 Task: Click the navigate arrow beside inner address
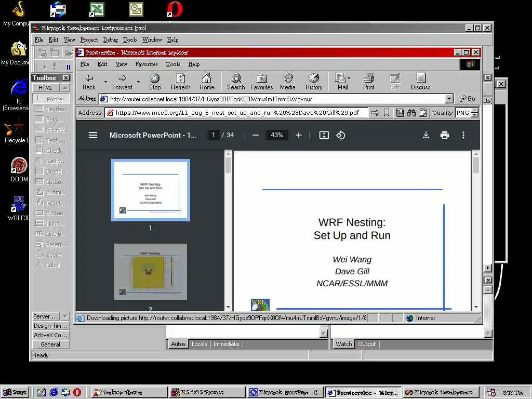pos(375,113)
